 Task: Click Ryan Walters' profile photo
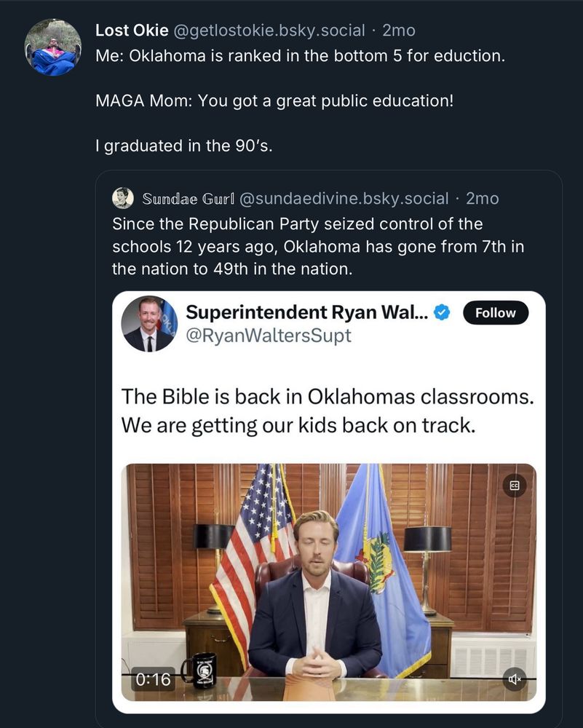tap(148, 324)
